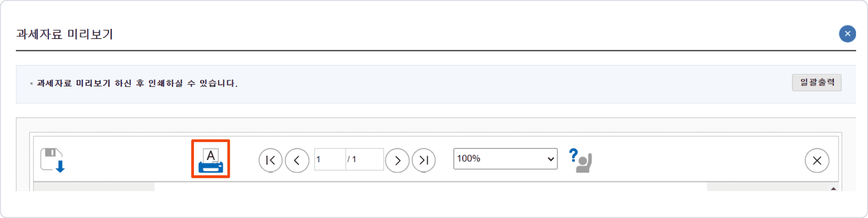
Task: Print the document using the printer icon
Action: click(x=211, y=160)
